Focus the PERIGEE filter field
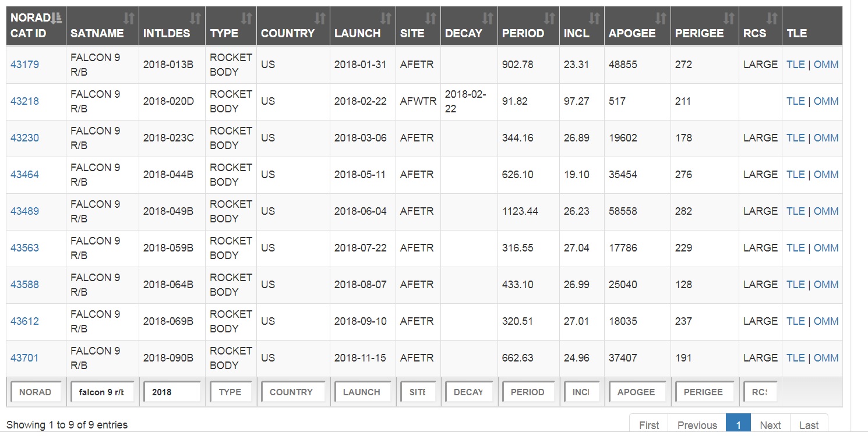Screen dimensions: 868x436 click(x=704, y=392)
